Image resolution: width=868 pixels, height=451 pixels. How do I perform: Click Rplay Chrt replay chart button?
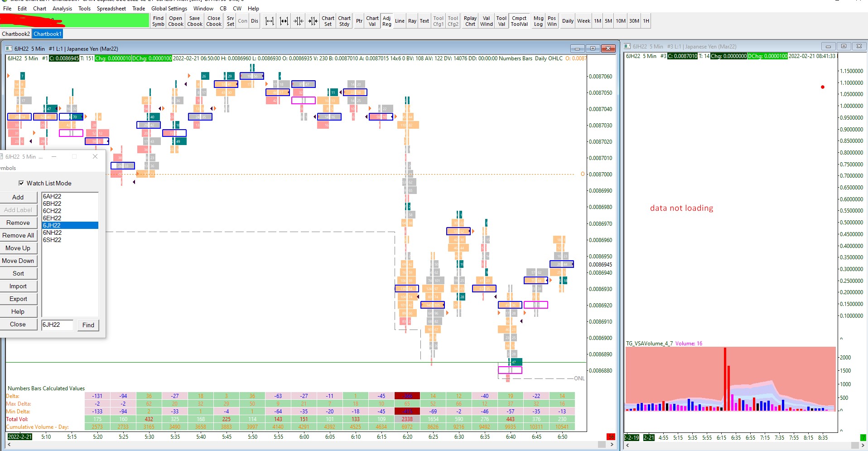pos(470,21)
